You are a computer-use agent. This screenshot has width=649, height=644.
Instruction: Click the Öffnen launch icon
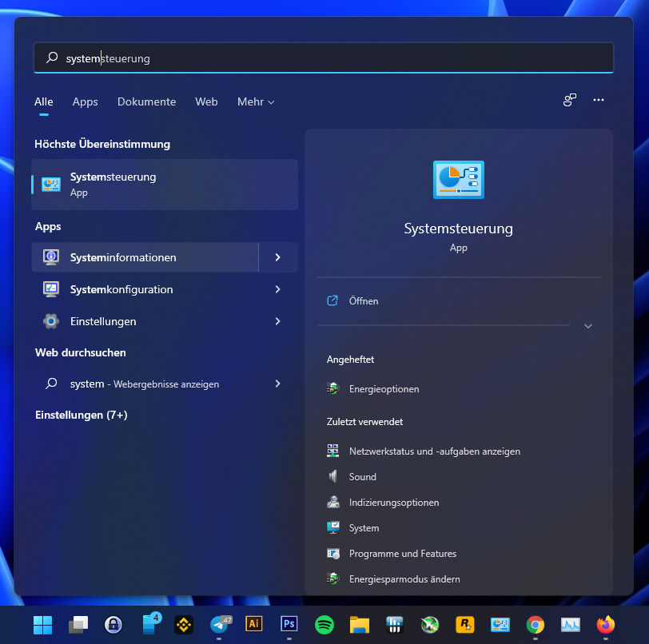(332, 300)
